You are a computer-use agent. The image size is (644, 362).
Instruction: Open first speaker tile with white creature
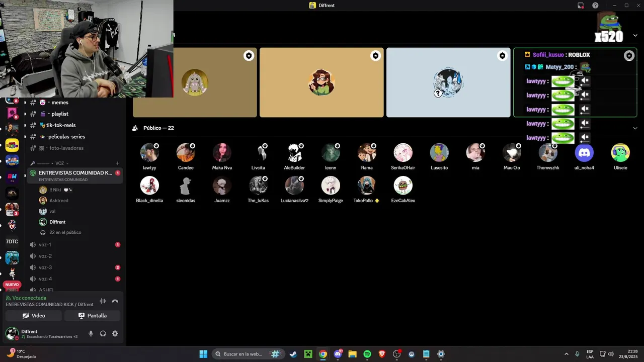point(195,82)
